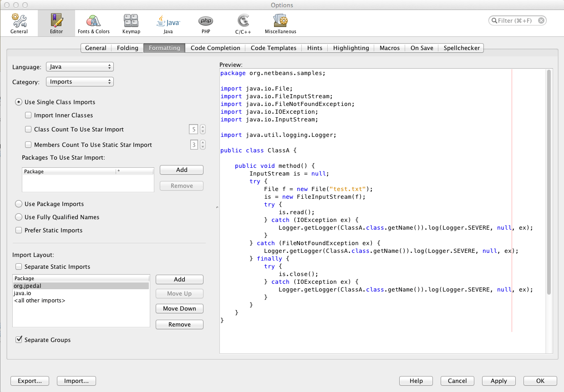Image resolution: width=564 pixels, height=392 pixels.
Task: Increment the Class Count star import stepper
Action: [x=203, y=127]
